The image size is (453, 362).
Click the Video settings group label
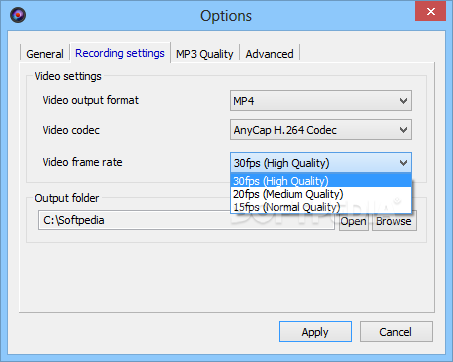coord(68,76)
